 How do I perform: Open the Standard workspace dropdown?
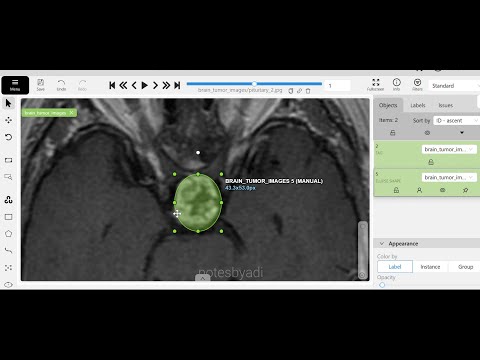coord(454,86)
